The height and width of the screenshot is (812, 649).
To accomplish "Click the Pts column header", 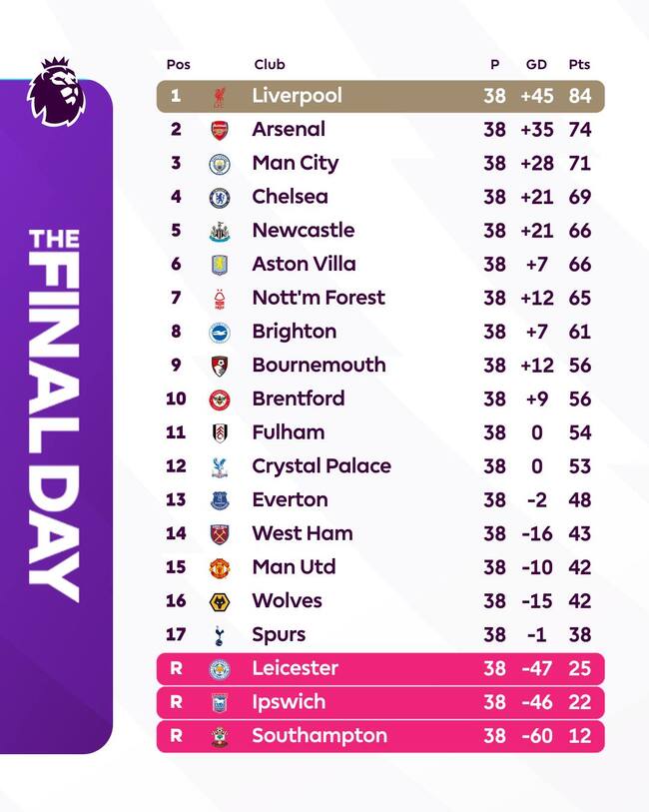I will [579, 64].
